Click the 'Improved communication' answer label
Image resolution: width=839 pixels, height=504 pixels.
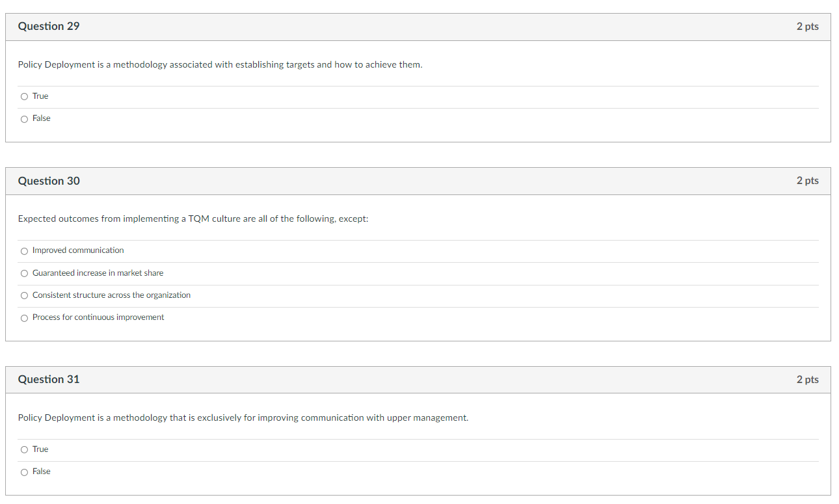pyautogui.click(x=78, y=250)
